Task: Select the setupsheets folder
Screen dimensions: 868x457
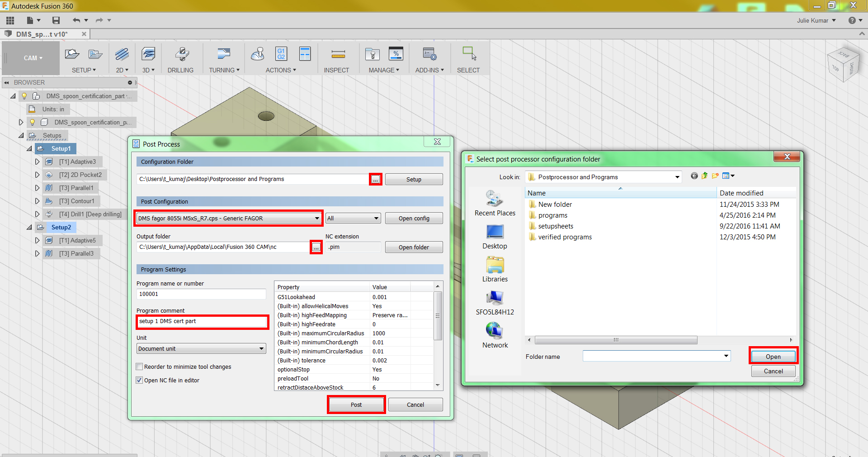Action: point(556,226)
